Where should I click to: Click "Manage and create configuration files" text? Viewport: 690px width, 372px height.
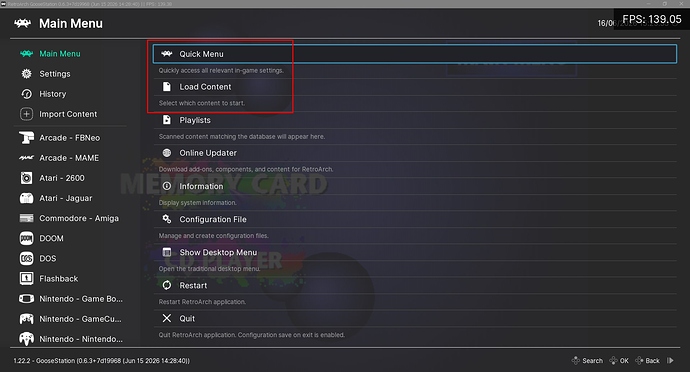click(213, 236)
